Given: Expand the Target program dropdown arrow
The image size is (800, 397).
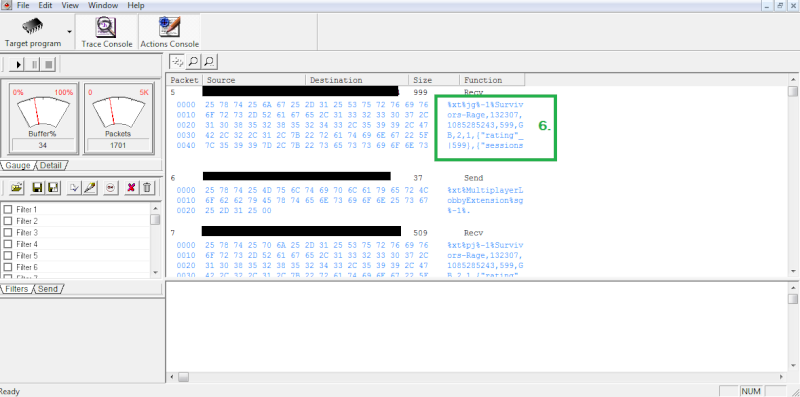Looking at the screenshot, I should pyautogui.click(x=69, y=32).
